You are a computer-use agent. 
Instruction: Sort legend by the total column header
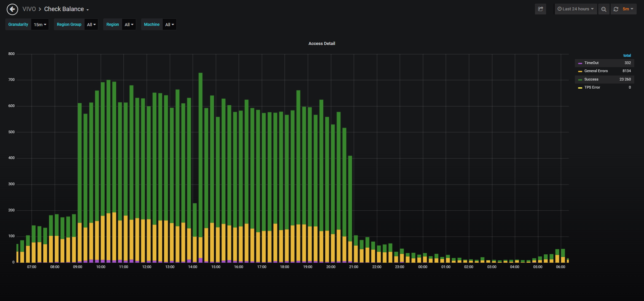(627, 55)
